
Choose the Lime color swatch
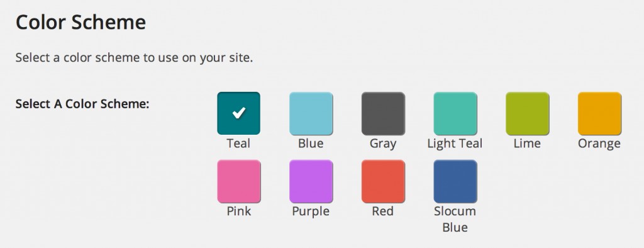click(x=528, y=113)
